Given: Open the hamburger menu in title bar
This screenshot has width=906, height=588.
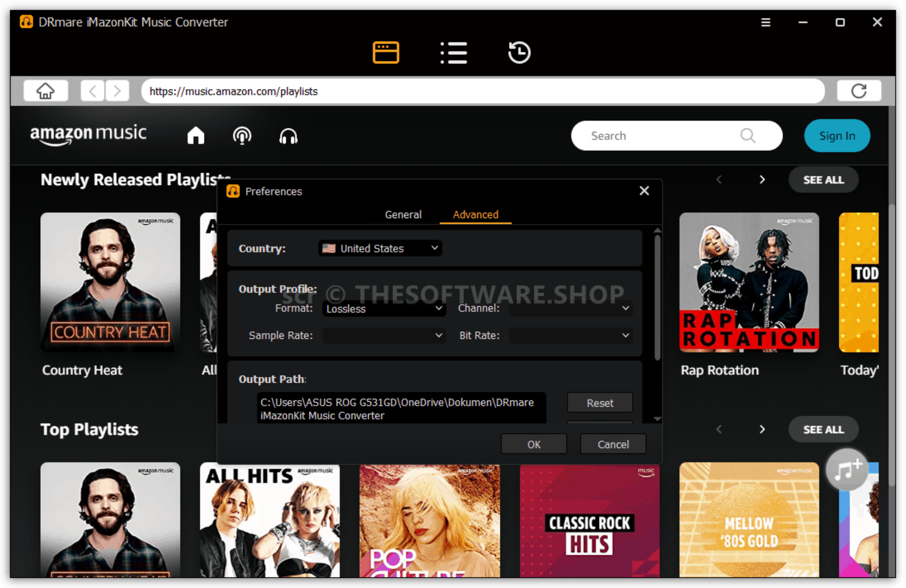Looking at the screenshot, I should pyautogui.click(x=766, y=22).
